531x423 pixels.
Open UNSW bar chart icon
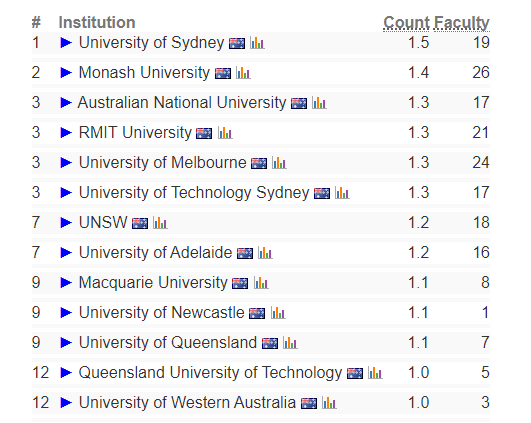pyautogui.click(x=160, y=223)
